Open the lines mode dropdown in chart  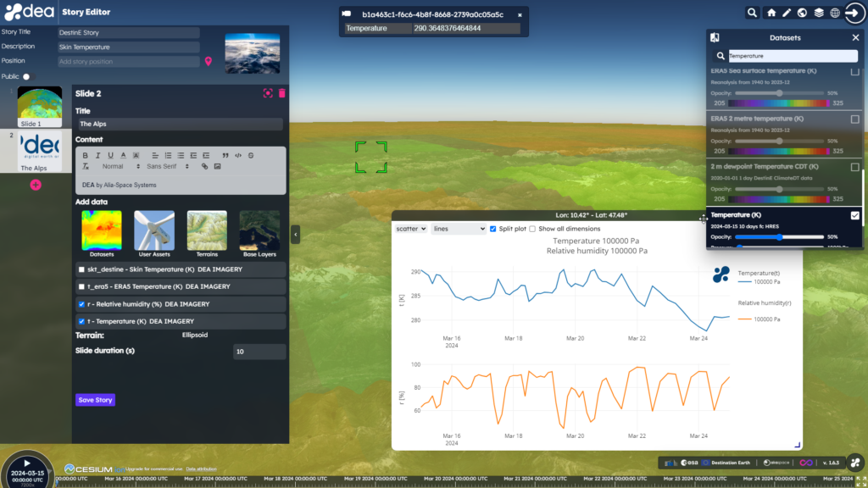coord(458,229)
